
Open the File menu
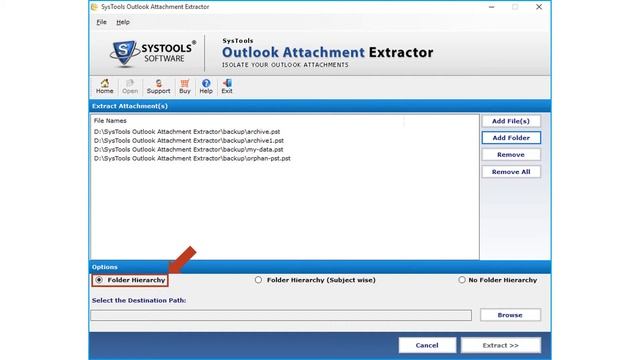click(101, 22)
